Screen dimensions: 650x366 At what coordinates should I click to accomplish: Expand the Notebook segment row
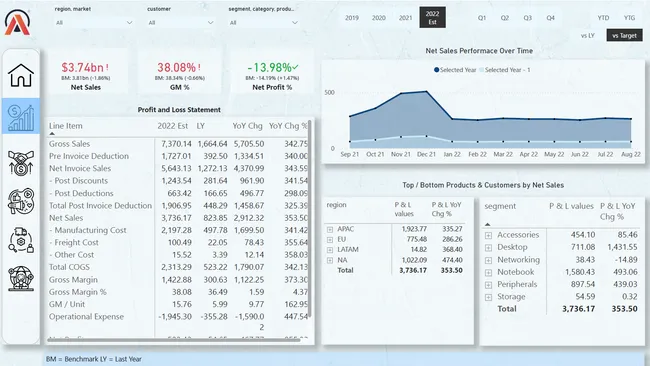tap(488, 273)
